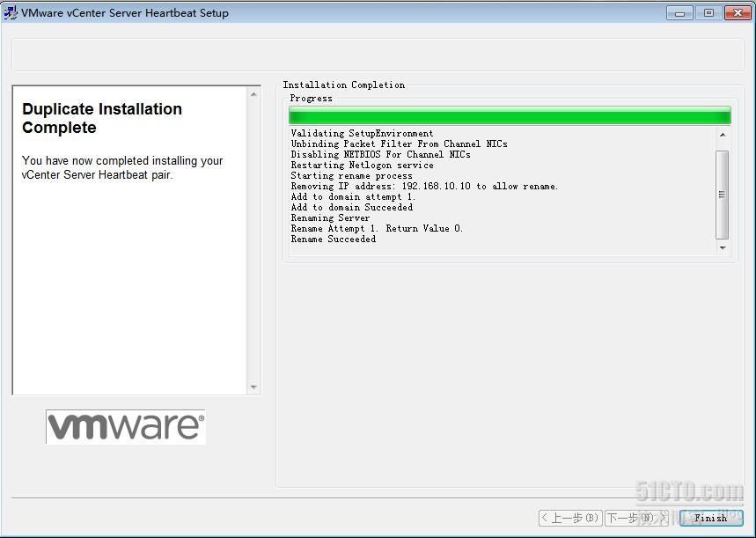Viewport: 756px width, 538px height.
Task: Select log line 'Restarting Netlogon service'
Action: coord(362,165)
